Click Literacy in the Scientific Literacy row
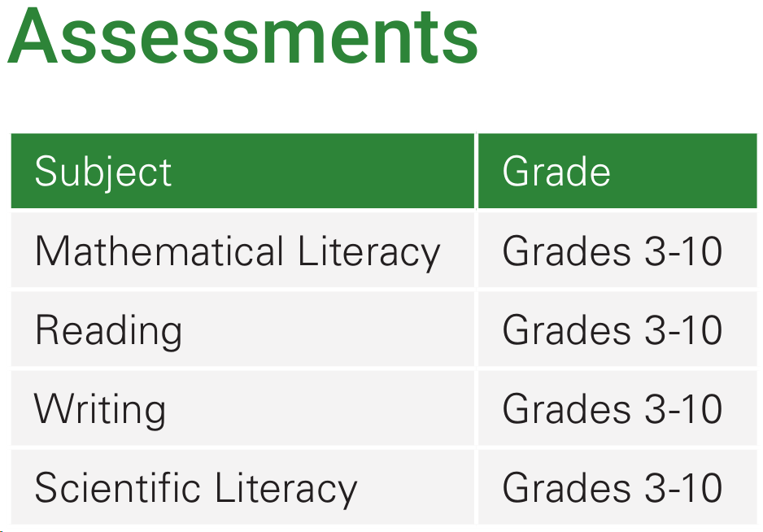The image size is (763, 532). coord(286,488)
